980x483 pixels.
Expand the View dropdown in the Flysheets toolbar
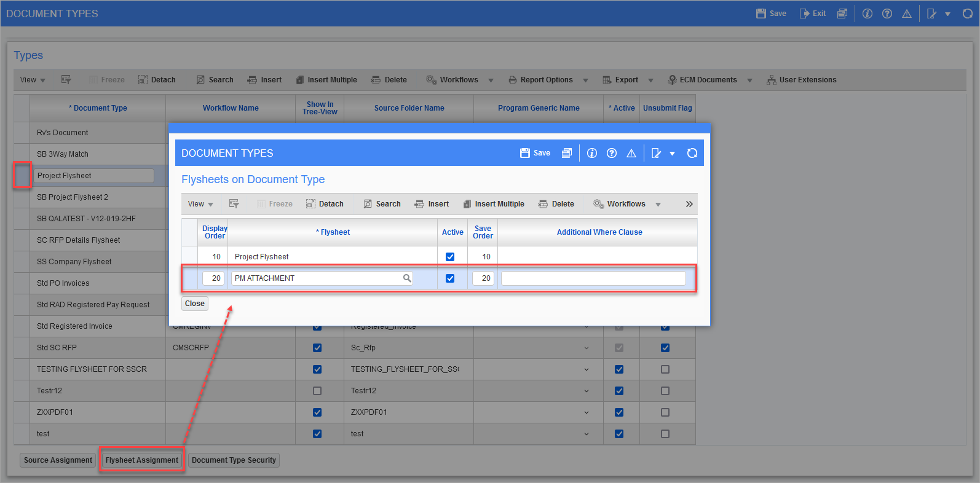pyautogui.click(x=200, y=204)
